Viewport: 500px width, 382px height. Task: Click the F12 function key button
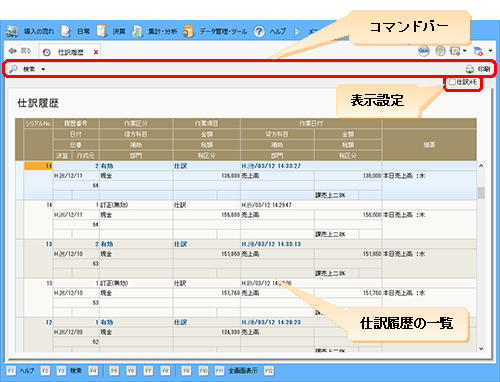(x=269, y=371)
